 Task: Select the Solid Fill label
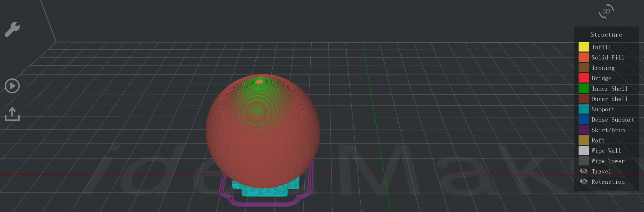pos(608,58)
